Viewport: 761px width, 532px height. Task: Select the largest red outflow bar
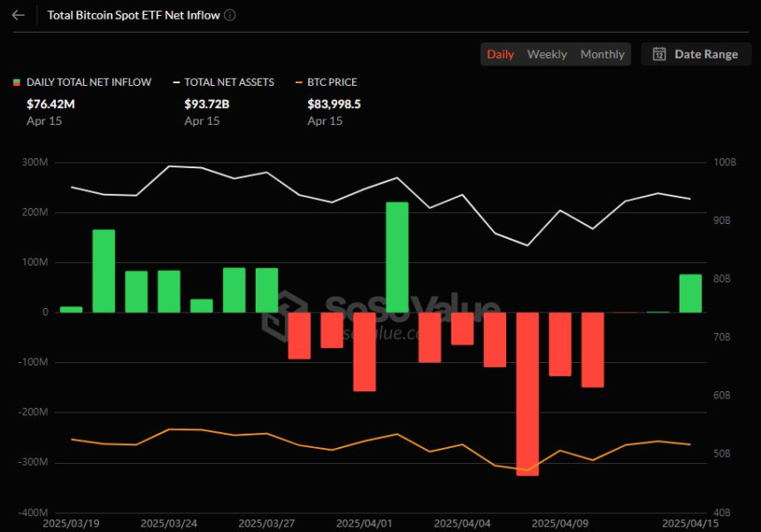527,394
